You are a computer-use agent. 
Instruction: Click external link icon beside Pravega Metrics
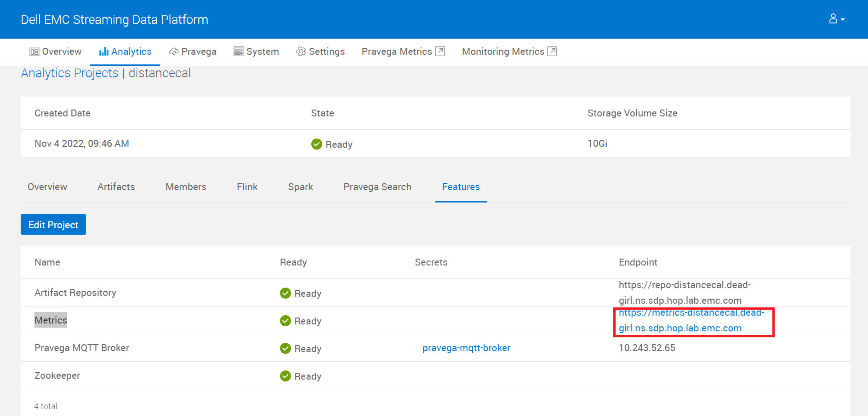point(440,51)
